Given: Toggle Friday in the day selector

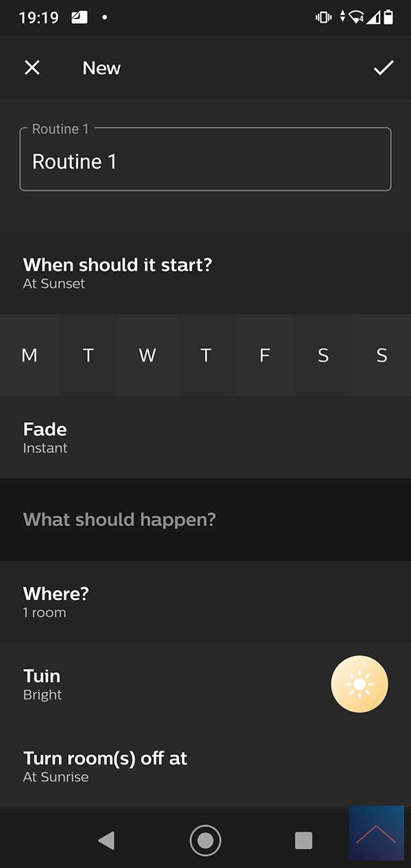Looking at the screenshot, I should pyautogui.click(x=264, y=356).
